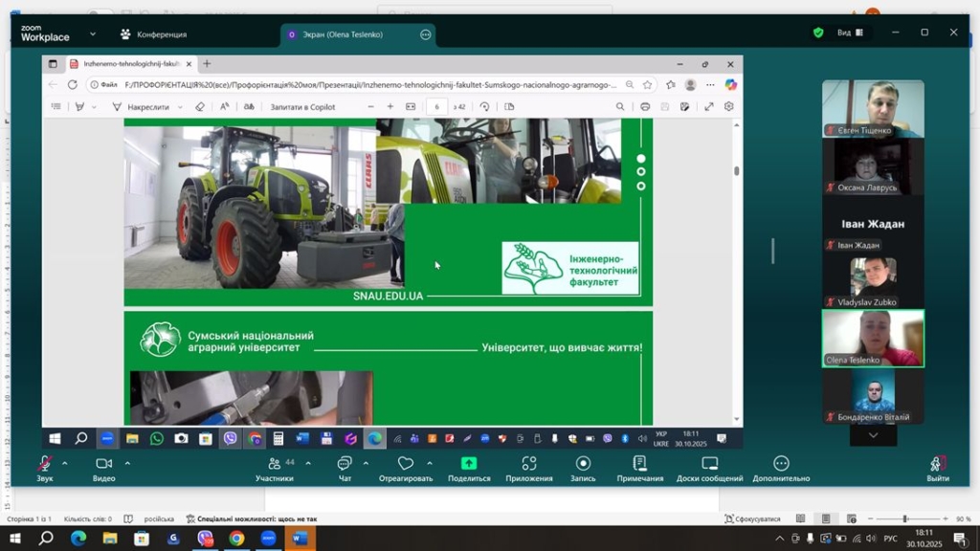Viewport: 980px width, 551px height.
Task: Expand the video options arrow next to Видео
Action: pyautogui.click(x=127, y=463)
